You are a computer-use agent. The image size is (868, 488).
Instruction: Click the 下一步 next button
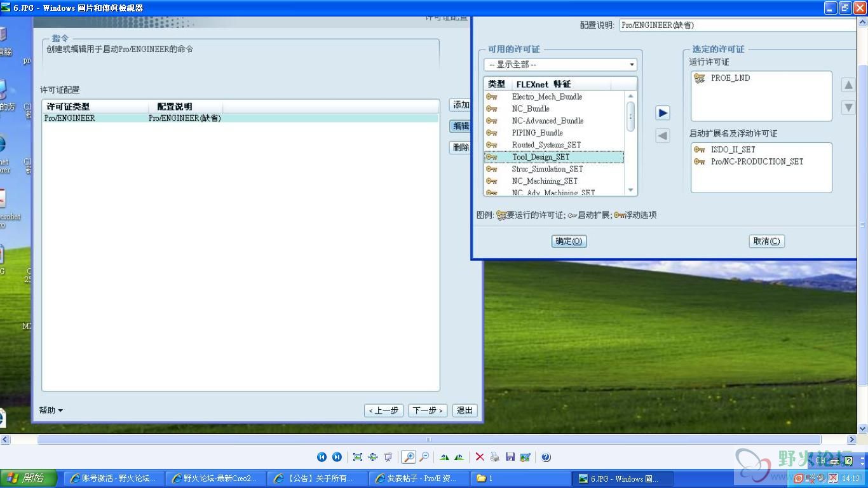coord(428,410)
